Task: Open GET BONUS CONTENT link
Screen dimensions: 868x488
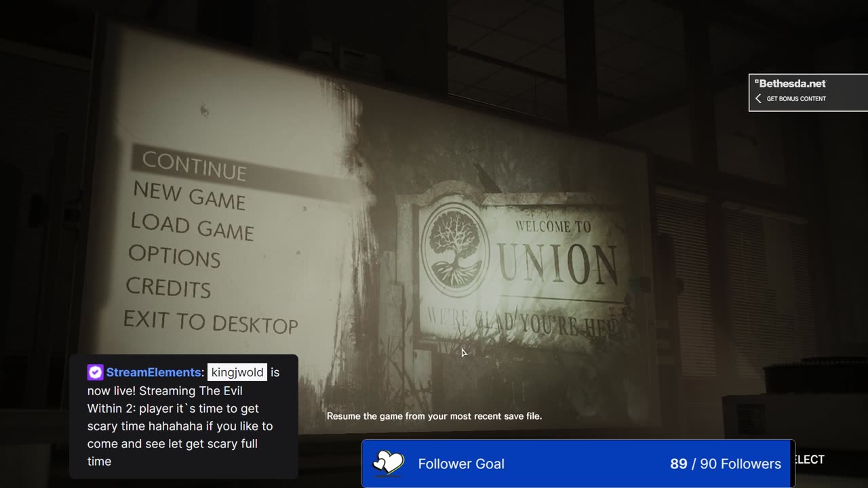Action: pyautogui.click(x=796, y=99)
